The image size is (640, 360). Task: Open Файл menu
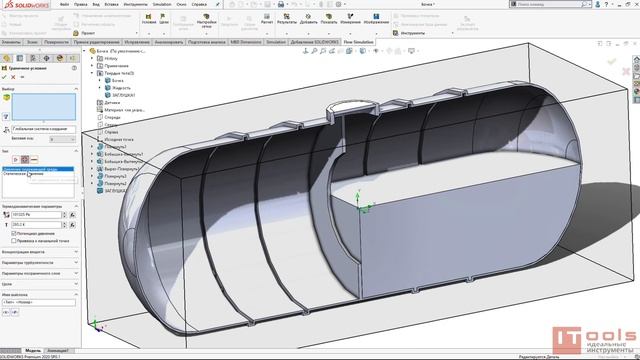[64, 4]
